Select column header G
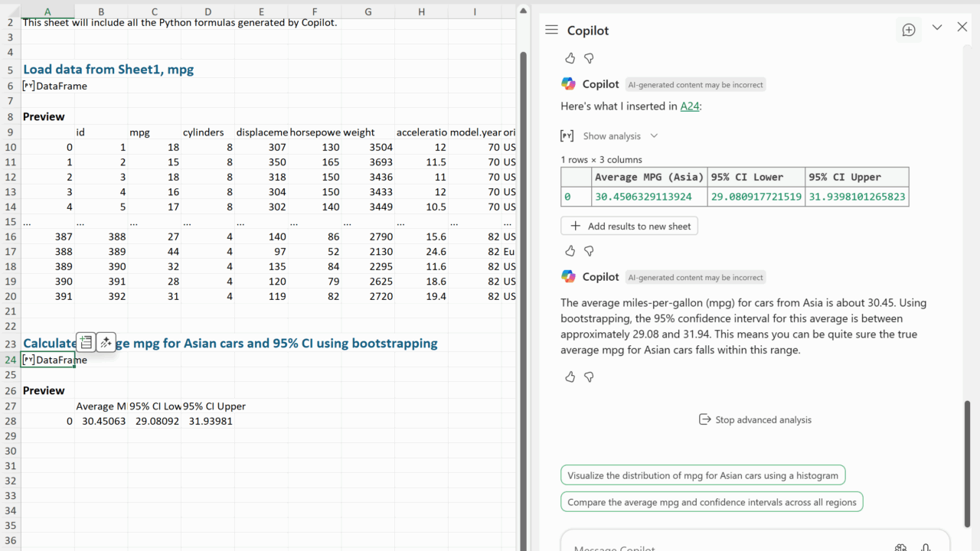 (368, 11)
